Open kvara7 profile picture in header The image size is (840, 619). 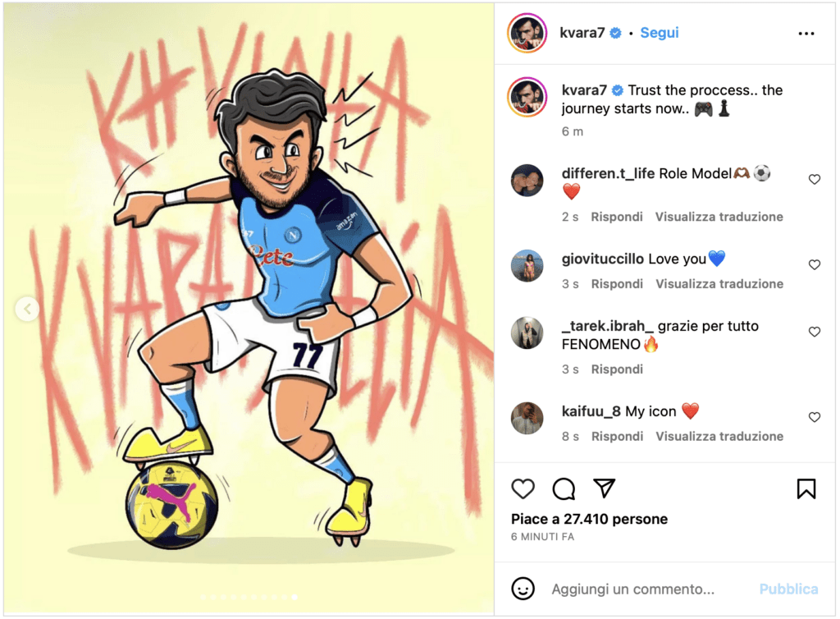tap(527, 34)
